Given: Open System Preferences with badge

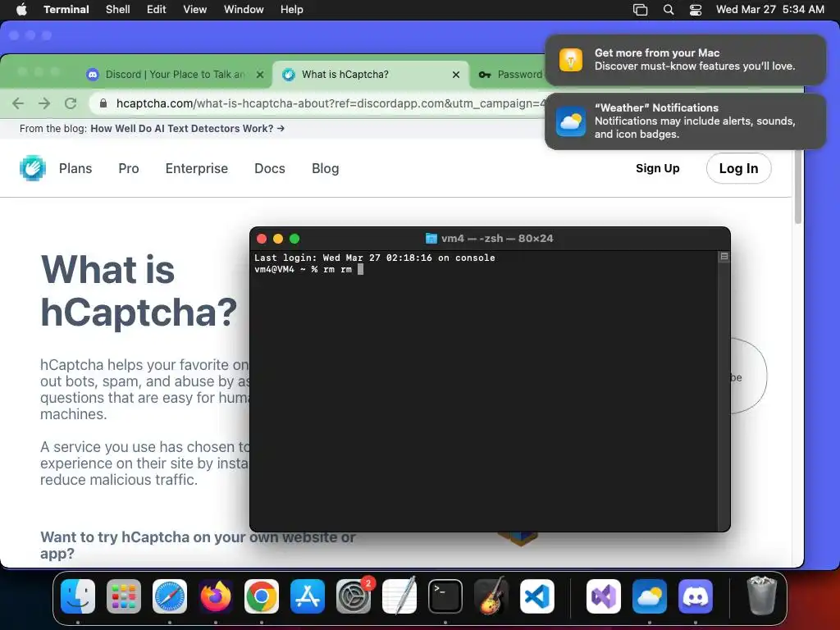Looking at the screenshot, I should point(354,596).
